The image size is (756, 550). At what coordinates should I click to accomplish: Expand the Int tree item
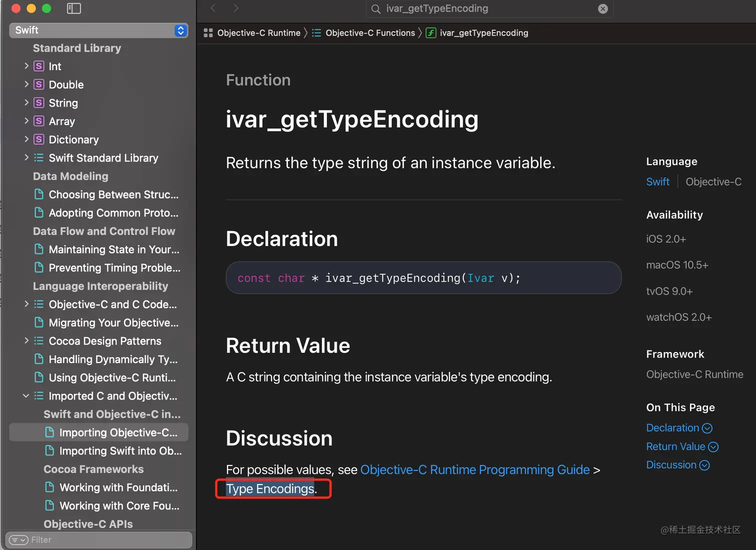click(x=26, y=65)
